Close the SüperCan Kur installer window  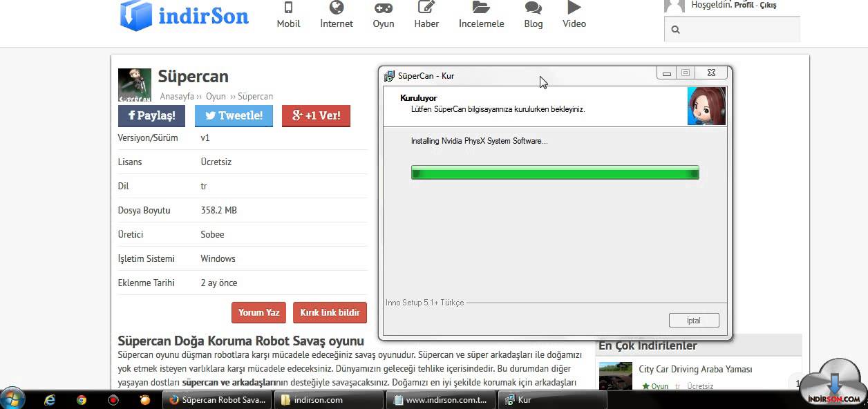711,73
